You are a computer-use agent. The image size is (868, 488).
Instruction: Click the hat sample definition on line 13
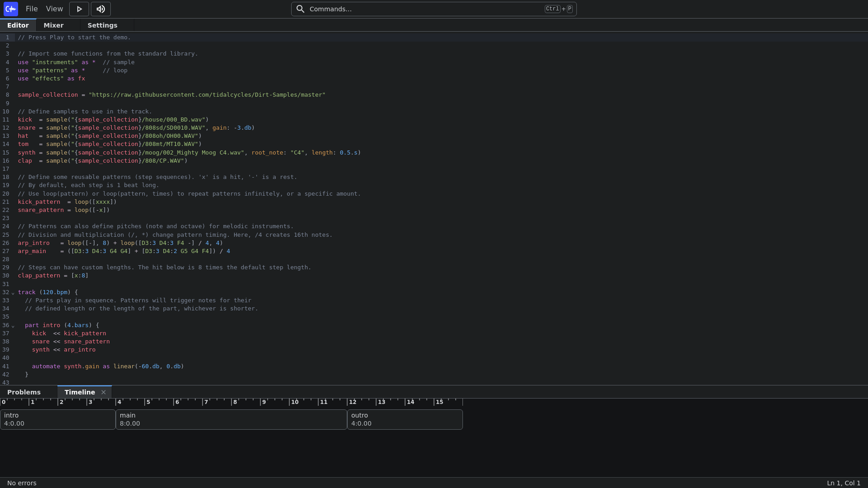tap(110, 136)
